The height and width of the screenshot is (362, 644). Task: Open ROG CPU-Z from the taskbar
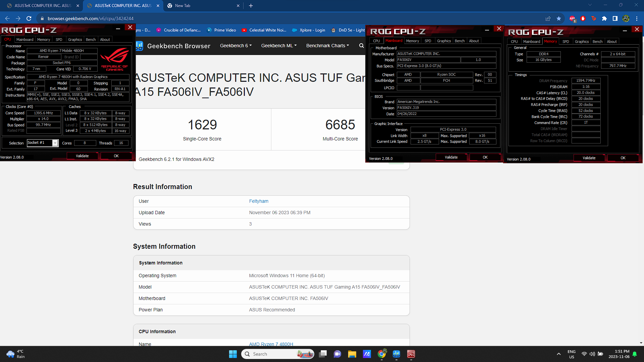411,354
